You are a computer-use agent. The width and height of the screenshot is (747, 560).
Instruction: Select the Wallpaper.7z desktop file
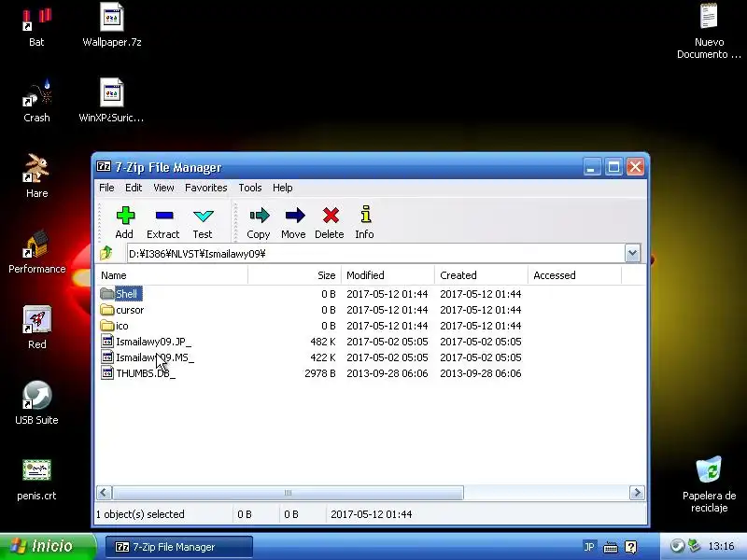112,25
